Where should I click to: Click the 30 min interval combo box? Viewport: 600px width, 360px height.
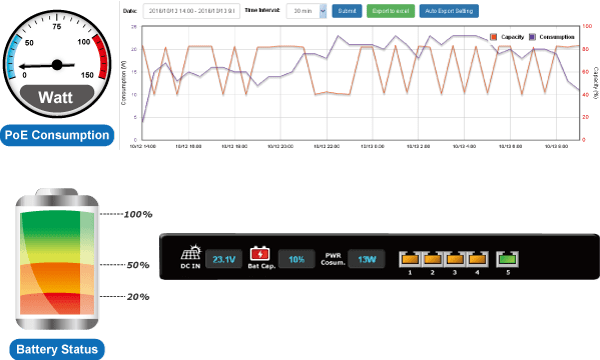[307, 11]
